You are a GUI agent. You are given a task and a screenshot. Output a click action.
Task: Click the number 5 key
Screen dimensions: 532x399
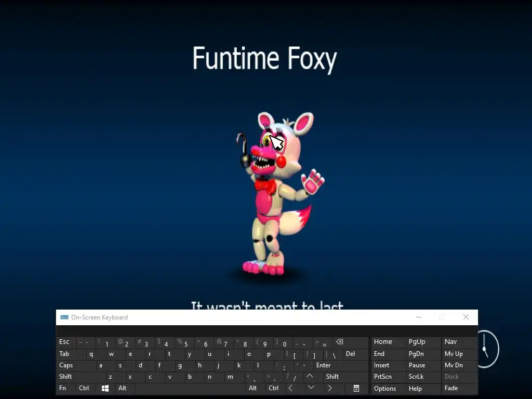(x=184, y=342)
